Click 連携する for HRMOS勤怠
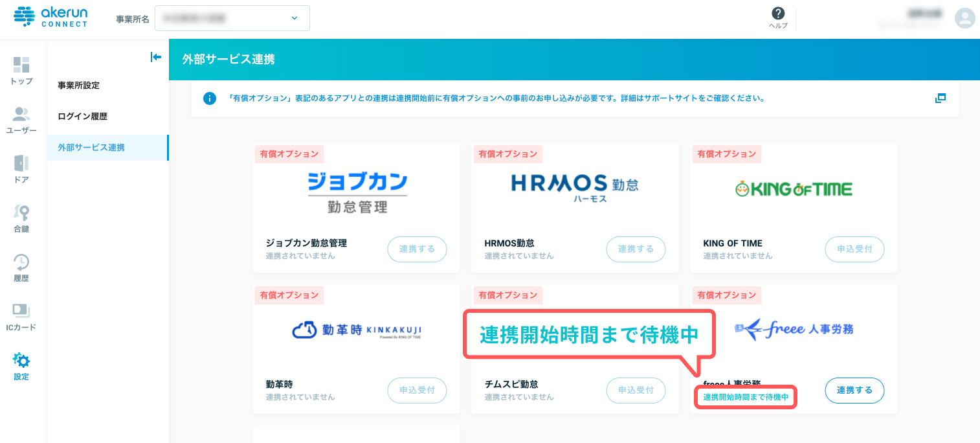The height and width of the screenshot is (443, 980). 636,249
